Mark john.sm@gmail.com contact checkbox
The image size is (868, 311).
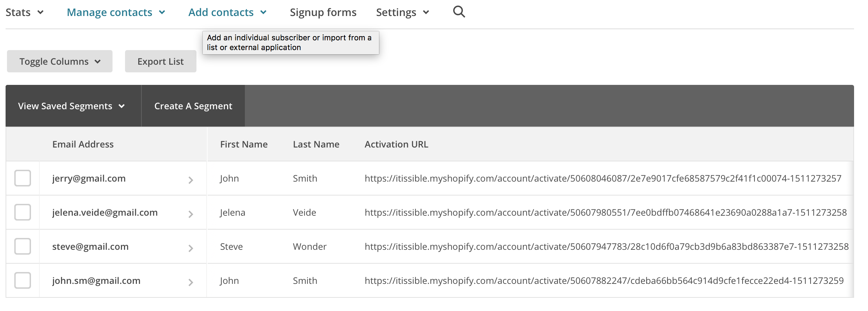[x=23, y=280]
